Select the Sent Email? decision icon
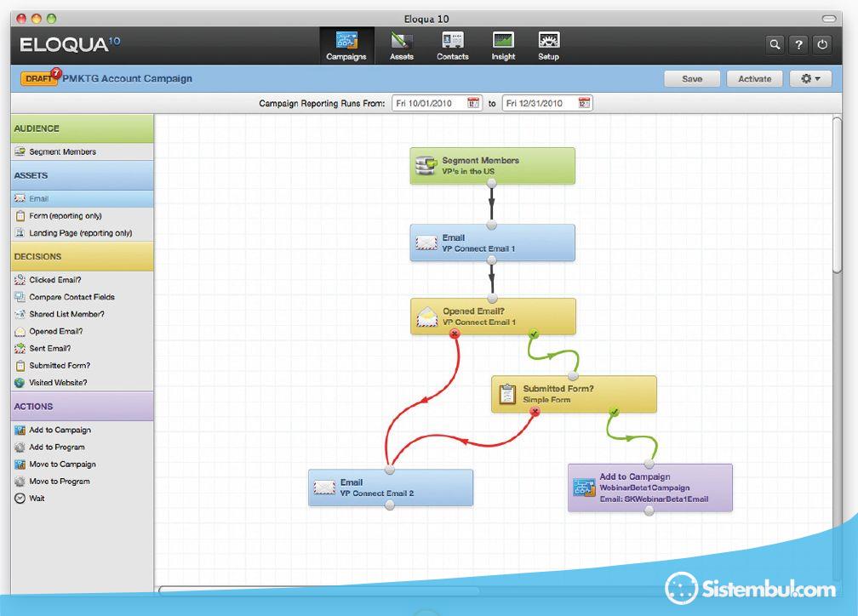This screenshot has height=616, width=858. tap(20, 348)
